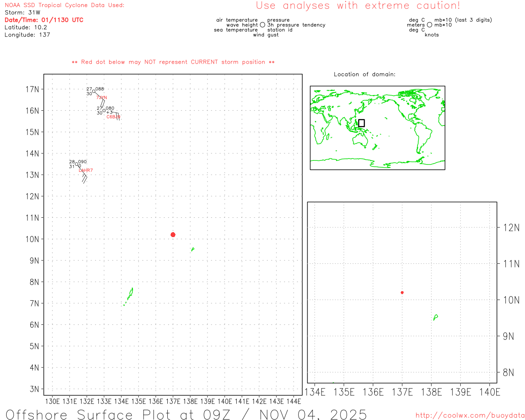Click the Date/Time 01/1130 UTC text

44,20
